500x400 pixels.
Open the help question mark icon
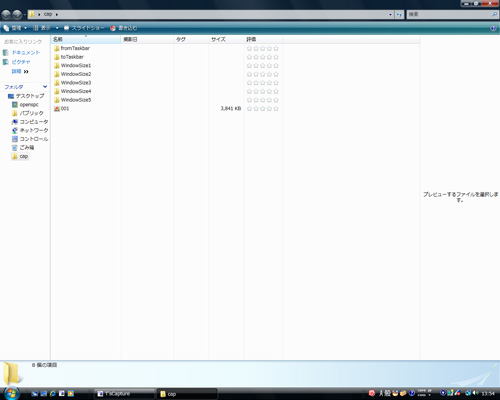[x=493, y=28]
